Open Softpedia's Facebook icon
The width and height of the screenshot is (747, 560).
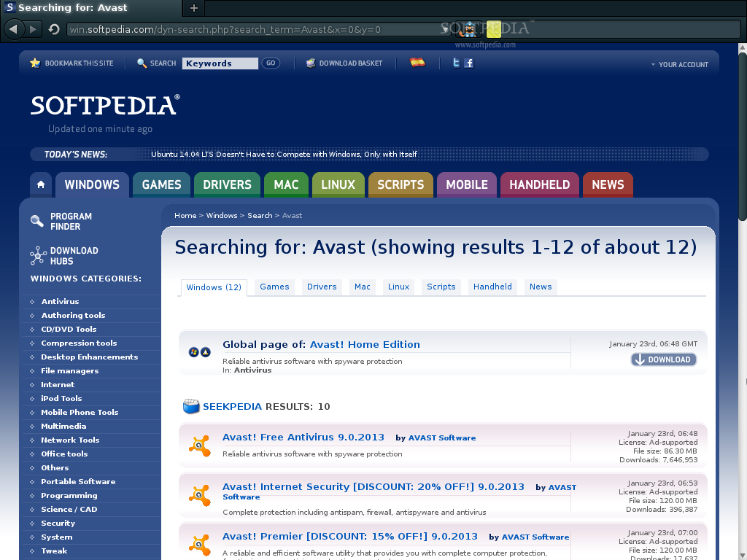click(x=469, y=63)
